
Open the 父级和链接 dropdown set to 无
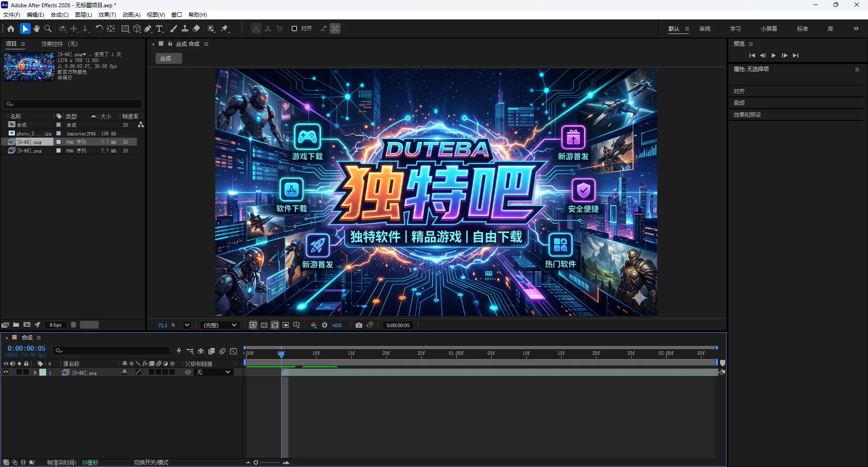pos(213,372)
